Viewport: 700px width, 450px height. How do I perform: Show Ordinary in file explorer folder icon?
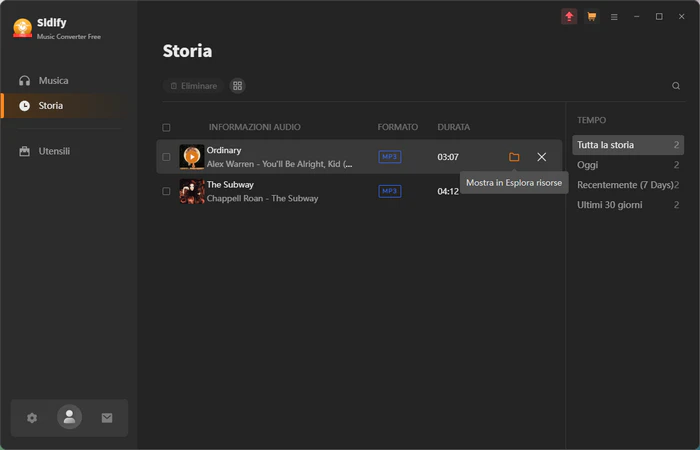pyautogui.click(x=514, y=157)
